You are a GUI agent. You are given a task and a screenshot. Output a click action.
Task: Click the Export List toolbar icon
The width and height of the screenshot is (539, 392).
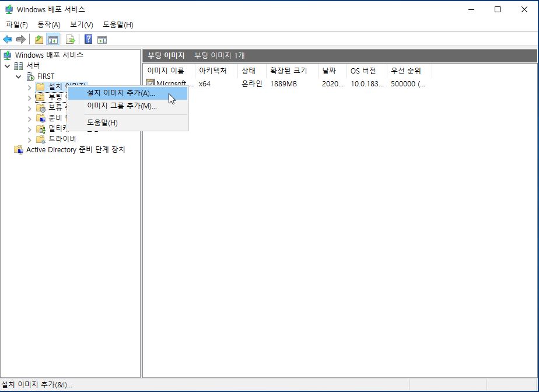pos(71,40)
